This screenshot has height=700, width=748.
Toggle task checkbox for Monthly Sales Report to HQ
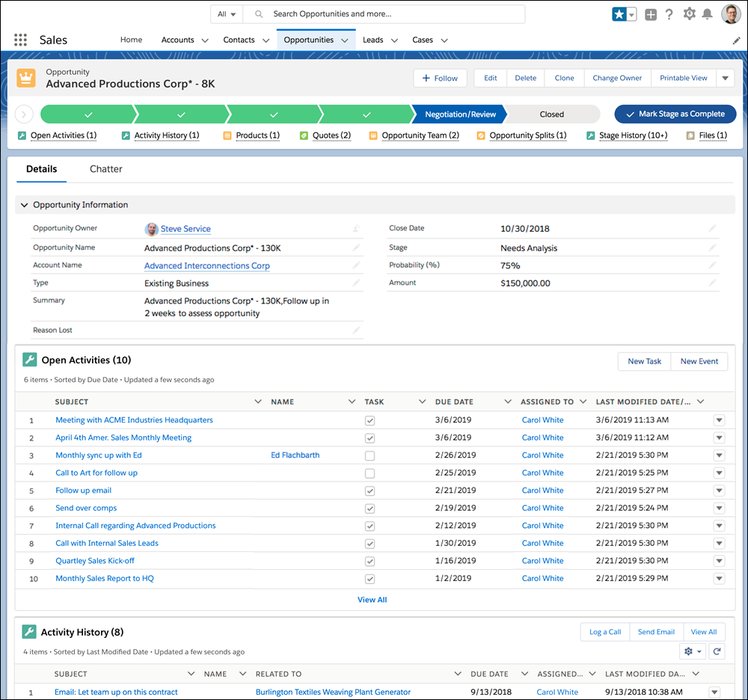click(370, 580)
